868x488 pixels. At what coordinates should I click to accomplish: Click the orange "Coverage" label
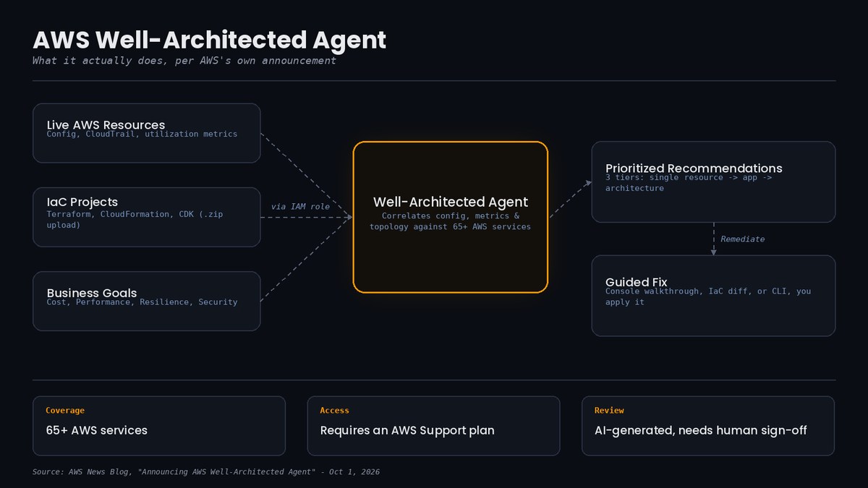(x=65, y=411)
